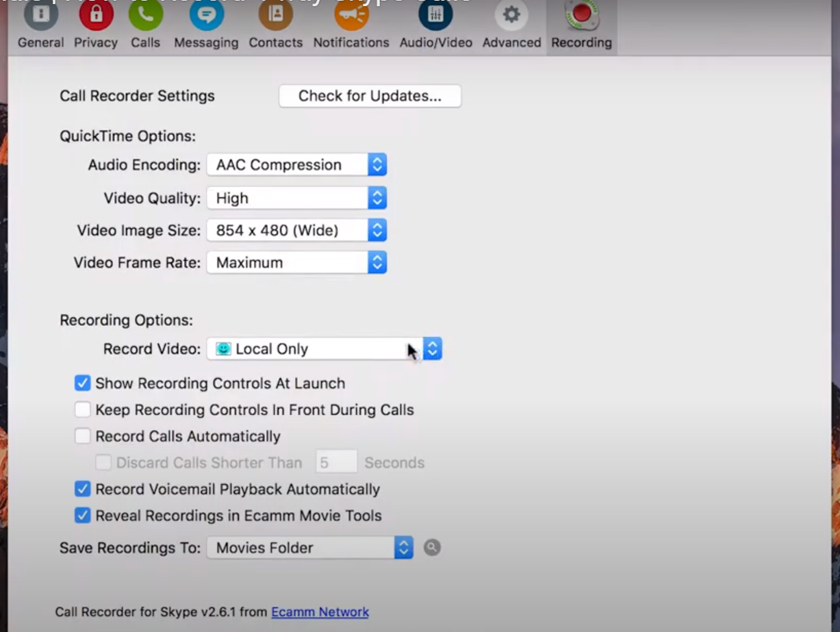Open the Save Recordings To dropdown
The width and height of the screenshot is (840, 632).
coord(310,548)
